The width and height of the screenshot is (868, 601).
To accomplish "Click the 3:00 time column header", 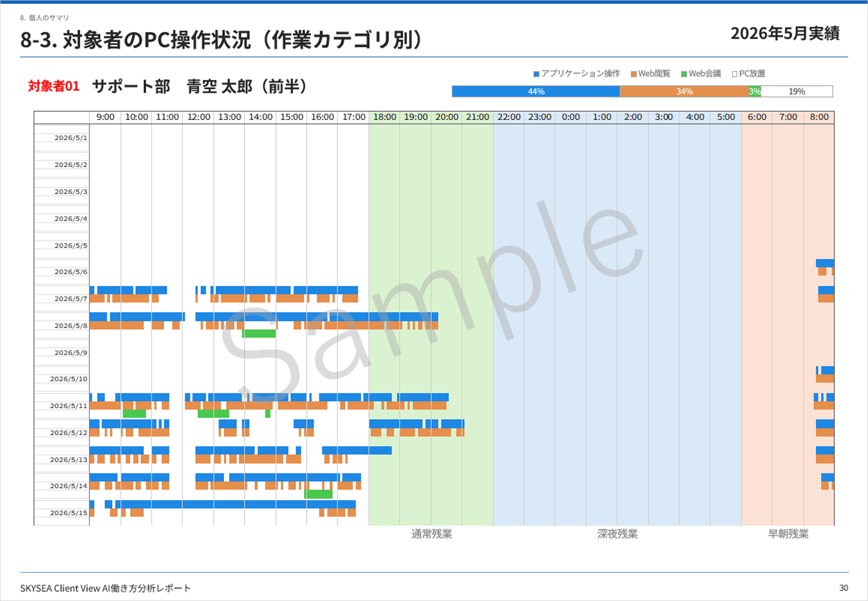I will point(664,117).
